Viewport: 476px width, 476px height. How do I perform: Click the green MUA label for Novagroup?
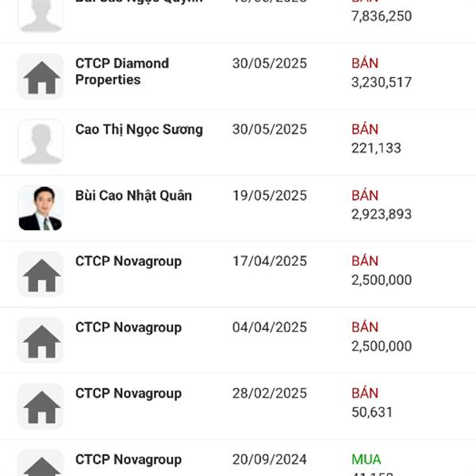(x=366, y=459)
